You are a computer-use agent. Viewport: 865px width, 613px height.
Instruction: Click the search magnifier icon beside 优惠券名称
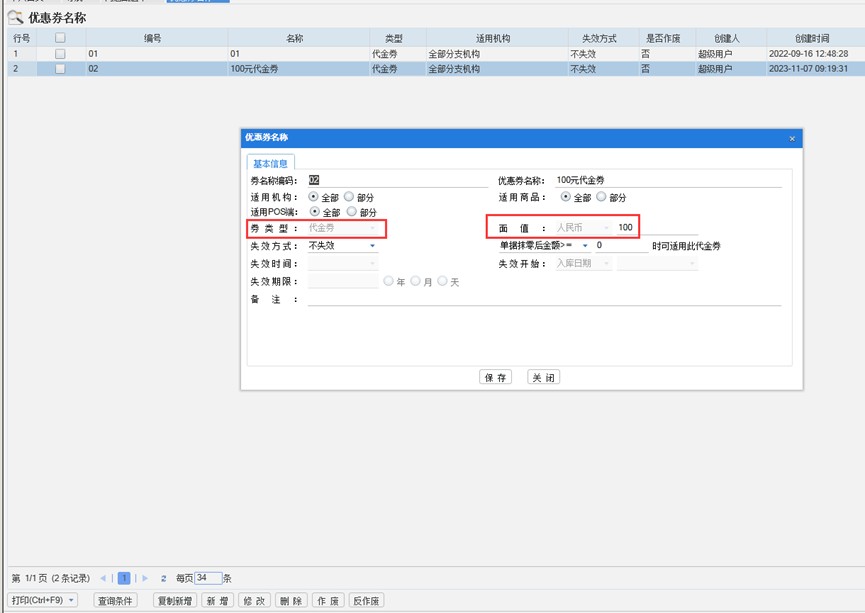pyautogui.click(x=15, y=18)
